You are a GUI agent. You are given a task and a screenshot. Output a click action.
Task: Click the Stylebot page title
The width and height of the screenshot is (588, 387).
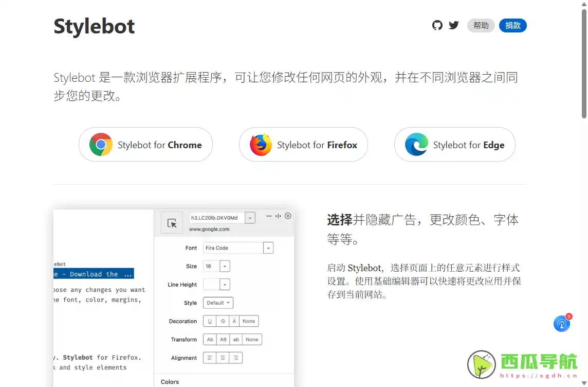[x=94, y=26]
